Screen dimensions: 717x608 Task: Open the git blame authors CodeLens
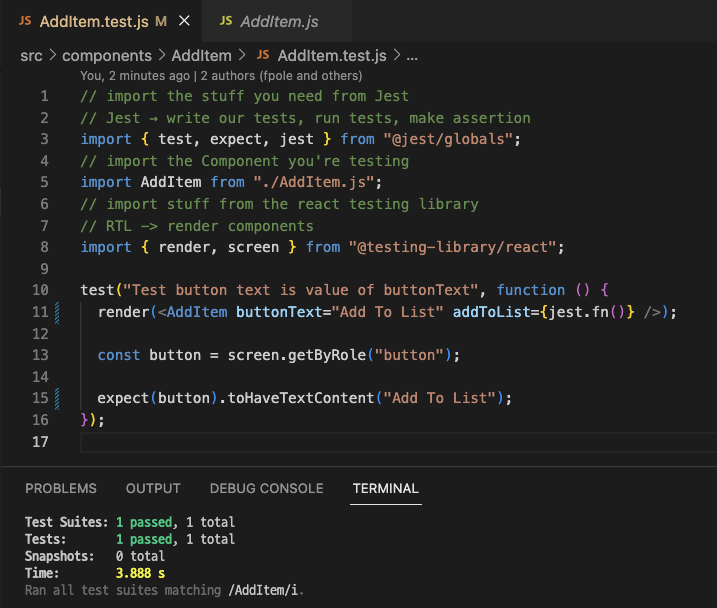tap(221, 75)
